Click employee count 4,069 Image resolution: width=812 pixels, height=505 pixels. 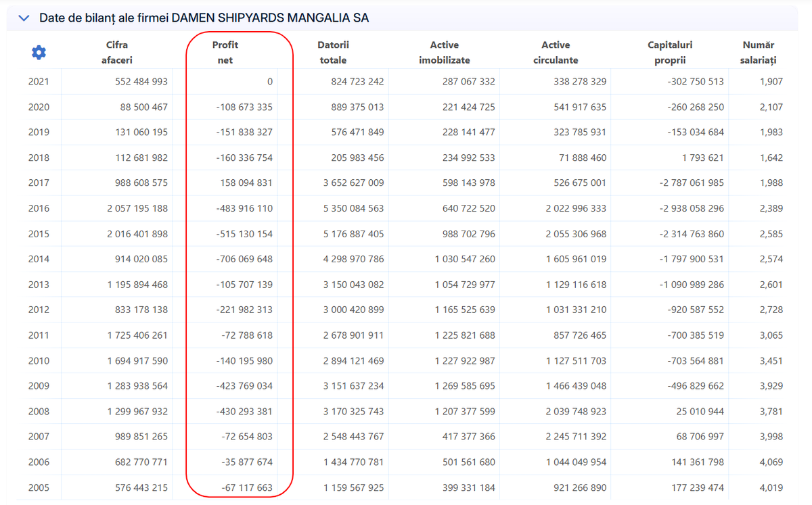pos(771,462)
